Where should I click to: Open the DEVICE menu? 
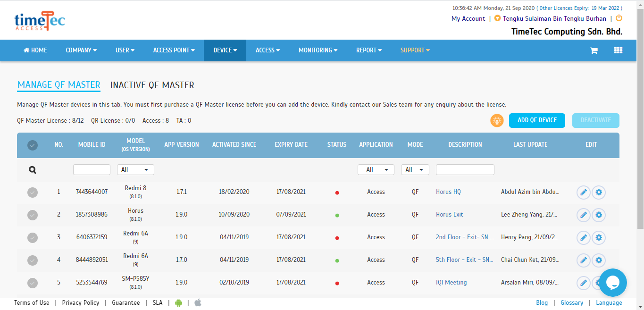pyautogui.click(x=225, y=50)
